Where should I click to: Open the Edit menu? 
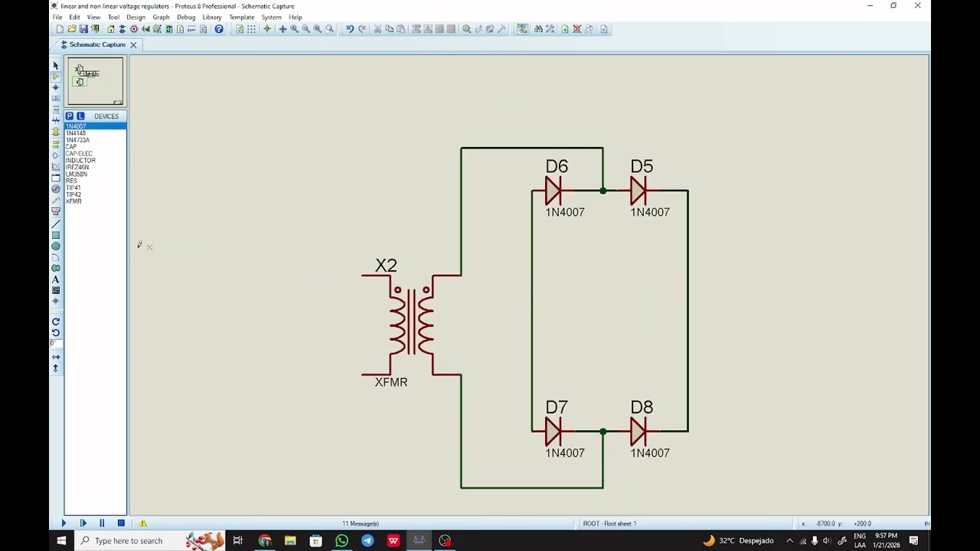[x=74, y=17]
